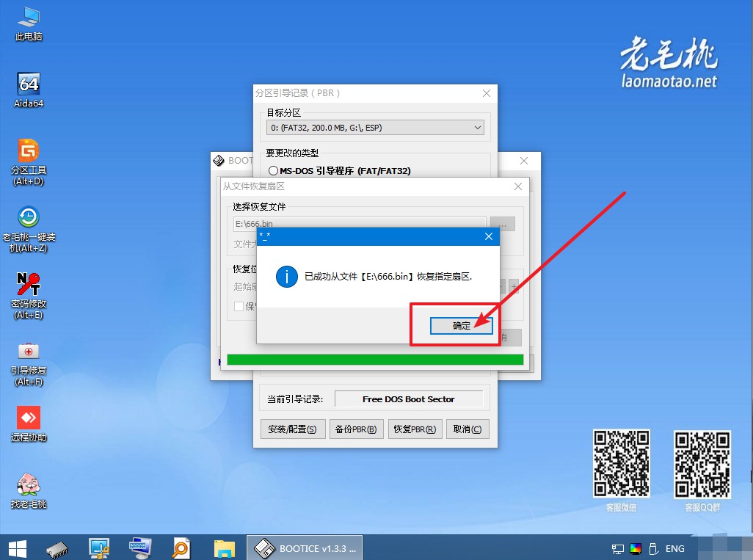Click the 安装/配置(S) button
Viewport: 753px width, 560px height.
(x=292, y=429)
